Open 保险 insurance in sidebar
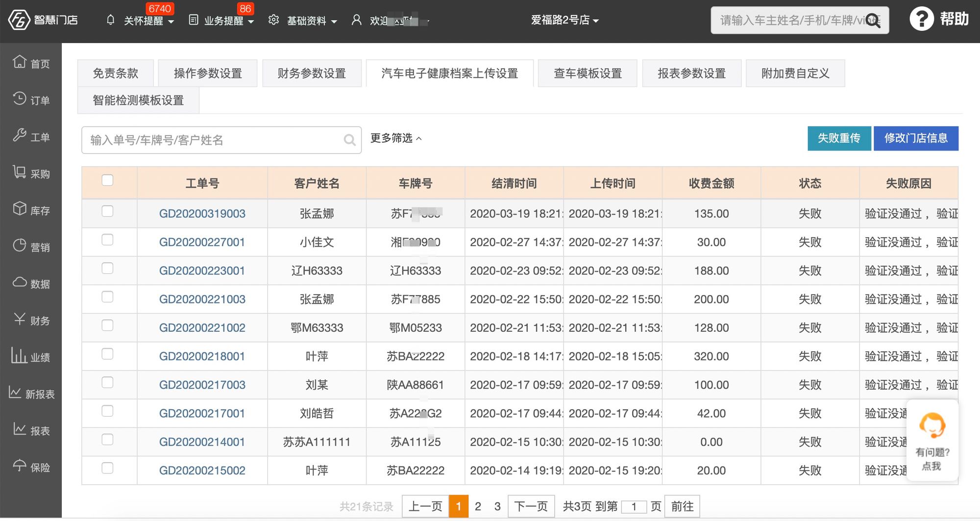This screenshot has width=980, height=521. click(x=31, y=467)
